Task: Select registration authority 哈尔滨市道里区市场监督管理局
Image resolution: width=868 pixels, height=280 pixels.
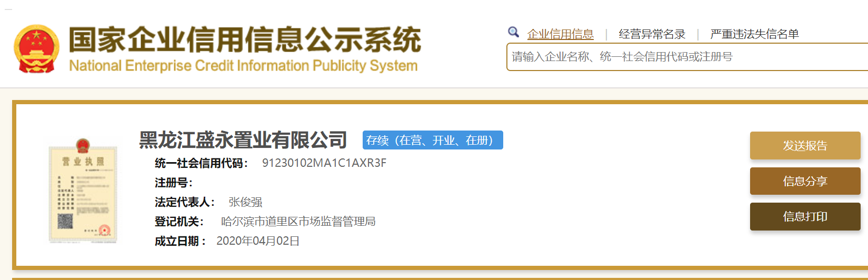Action: [x=298, y=222]
